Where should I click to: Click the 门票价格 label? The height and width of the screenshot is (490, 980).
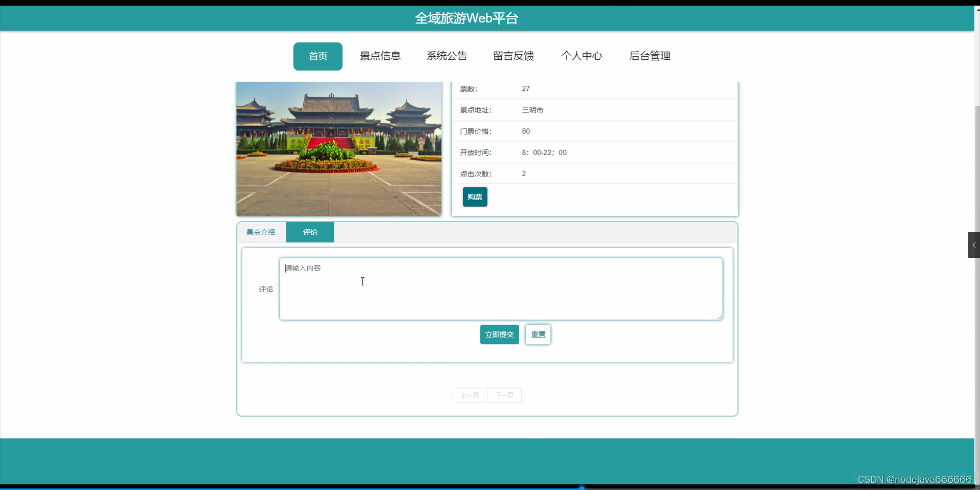[x=476, y=132]
